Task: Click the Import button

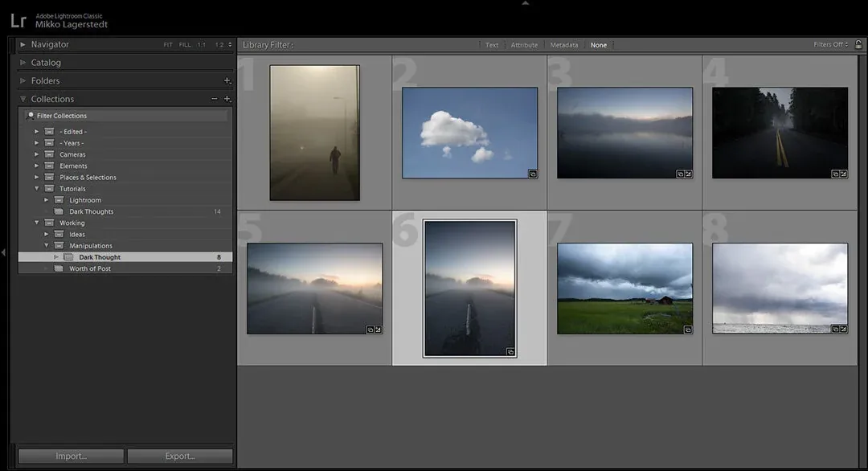Action: tap(70, 455)
